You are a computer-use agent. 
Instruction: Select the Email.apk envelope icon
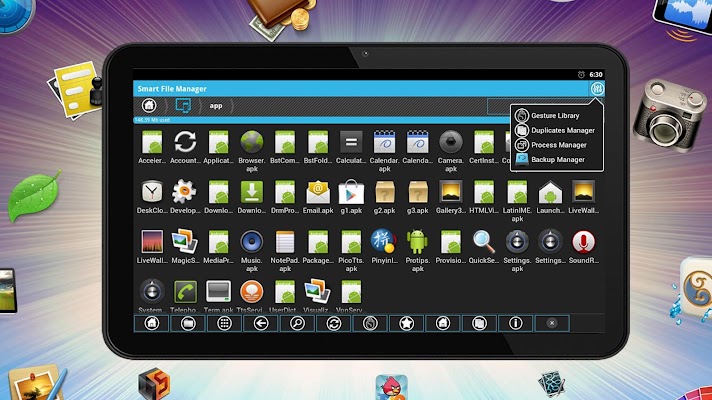click(318, 193)
